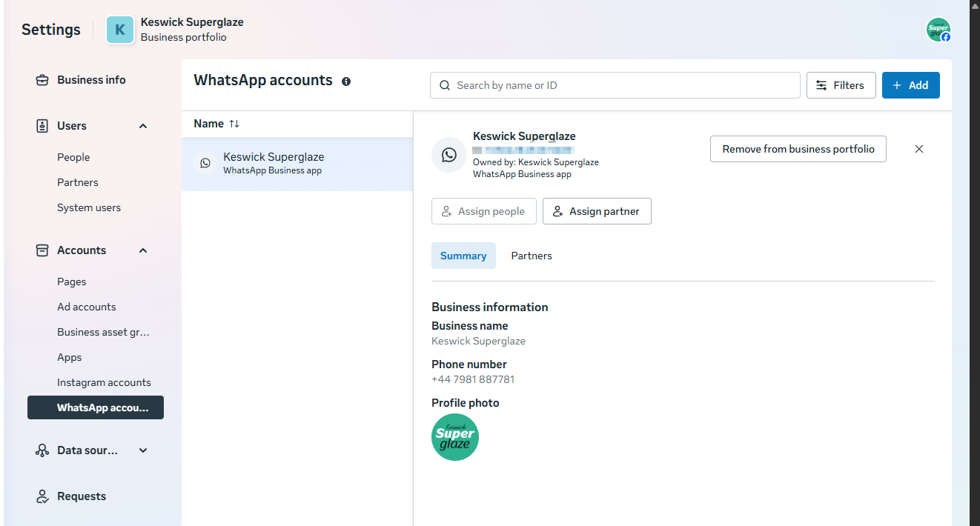Viewport: 980px width, 526px height.
Task: Click the Assign partner button
Action: (x=597, y=211)
